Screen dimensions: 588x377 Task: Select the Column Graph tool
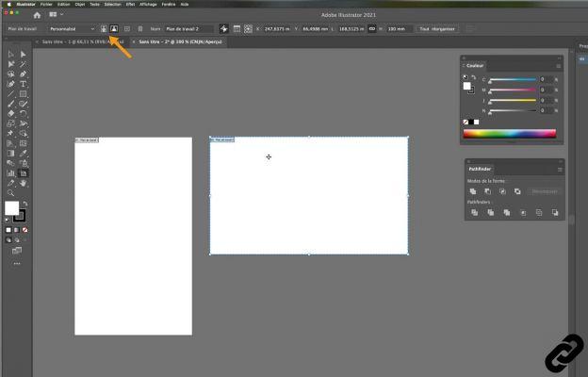tap(11, 173)
